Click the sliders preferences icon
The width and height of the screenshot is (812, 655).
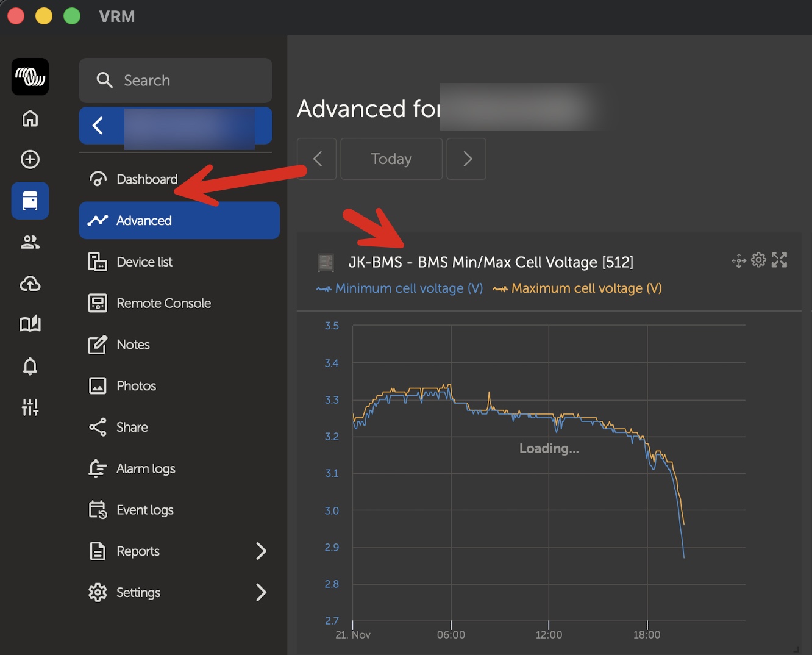tap(30, 407)
